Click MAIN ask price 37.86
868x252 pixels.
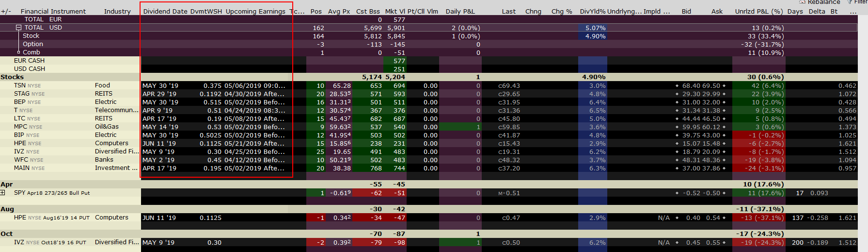point(711,168)
